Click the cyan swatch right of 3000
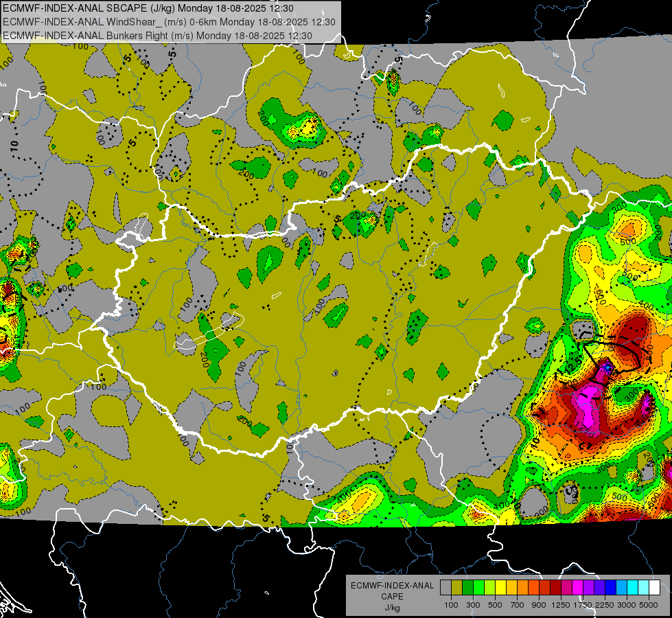This screenshot has width=672, height=618. coord(633,588)
